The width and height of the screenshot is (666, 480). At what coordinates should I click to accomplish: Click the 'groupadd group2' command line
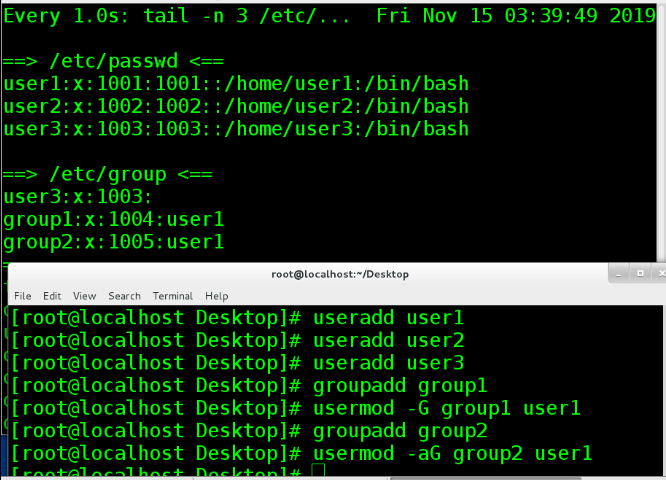click(x=248, y=431)
